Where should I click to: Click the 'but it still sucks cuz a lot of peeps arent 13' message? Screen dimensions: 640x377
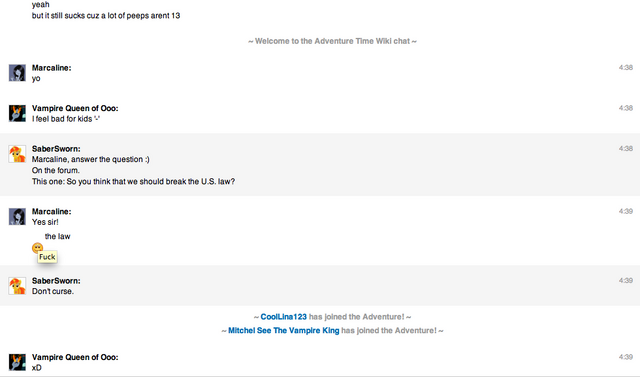(106, 16)
